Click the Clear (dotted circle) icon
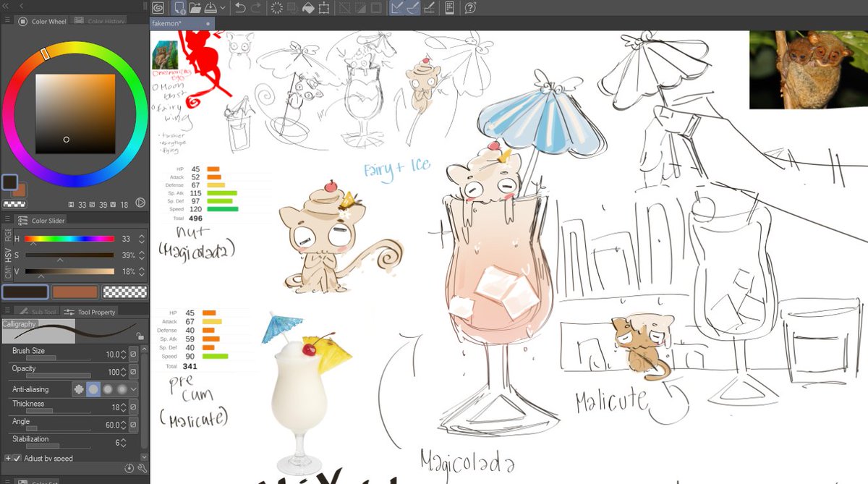 276,8
